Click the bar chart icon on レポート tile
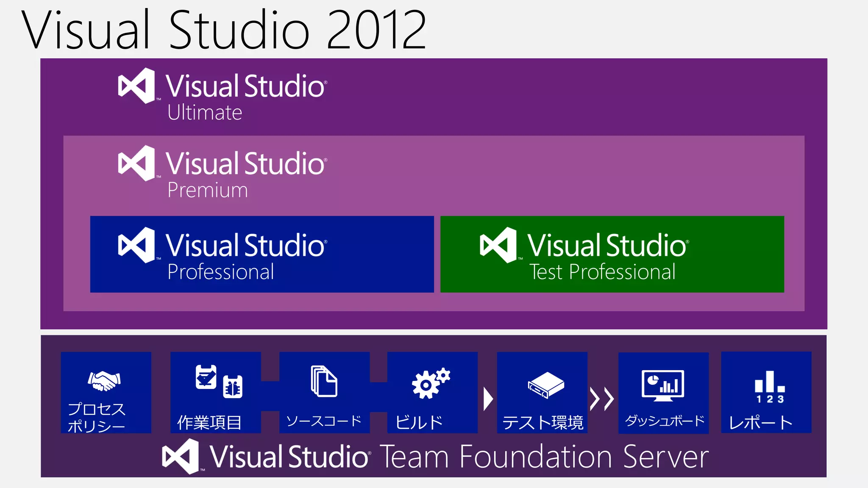The width and height of the screenshot is (868, 488). pyautogui.click(x=770, y=382)
